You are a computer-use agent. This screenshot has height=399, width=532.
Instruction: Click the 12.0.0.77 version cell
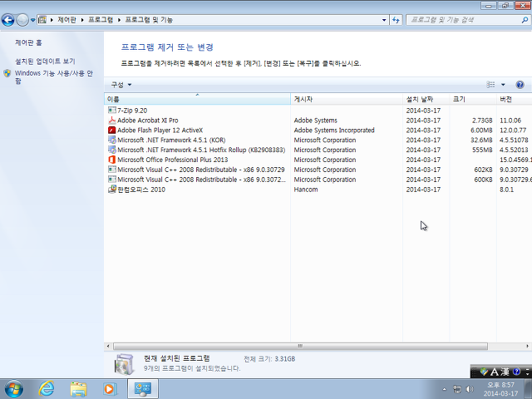pos(513,130)
